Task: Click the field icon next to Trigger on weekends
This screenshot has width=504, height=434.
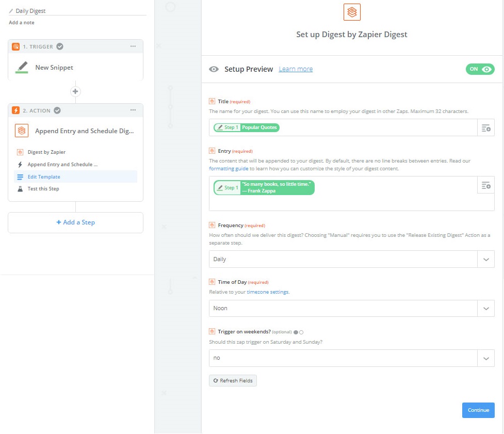Action: click(212, 331)
